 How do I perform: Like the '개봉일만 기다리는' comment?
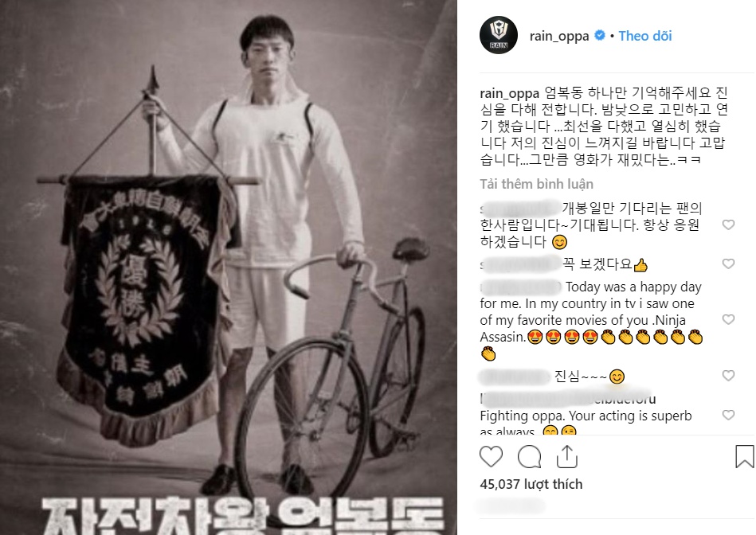click(728, 225)
